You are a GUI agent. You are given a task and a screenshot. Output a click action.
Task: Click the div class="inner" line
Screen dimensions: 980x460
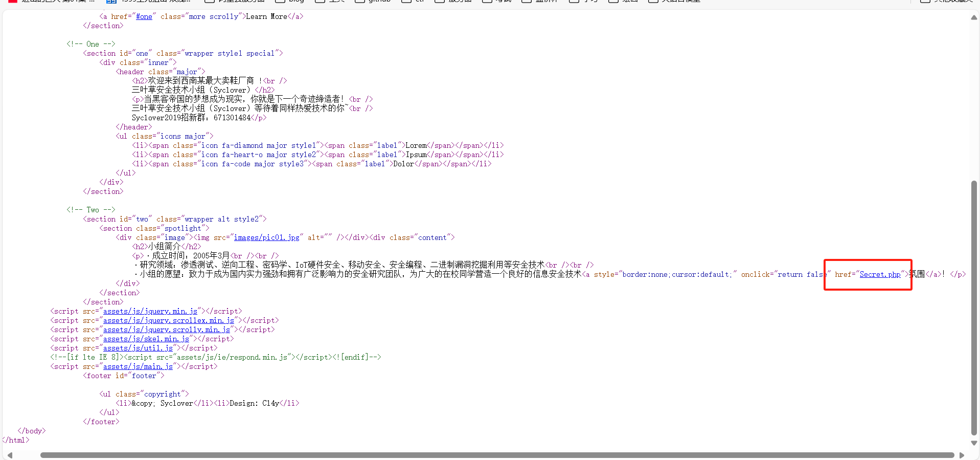pos(138,62)
